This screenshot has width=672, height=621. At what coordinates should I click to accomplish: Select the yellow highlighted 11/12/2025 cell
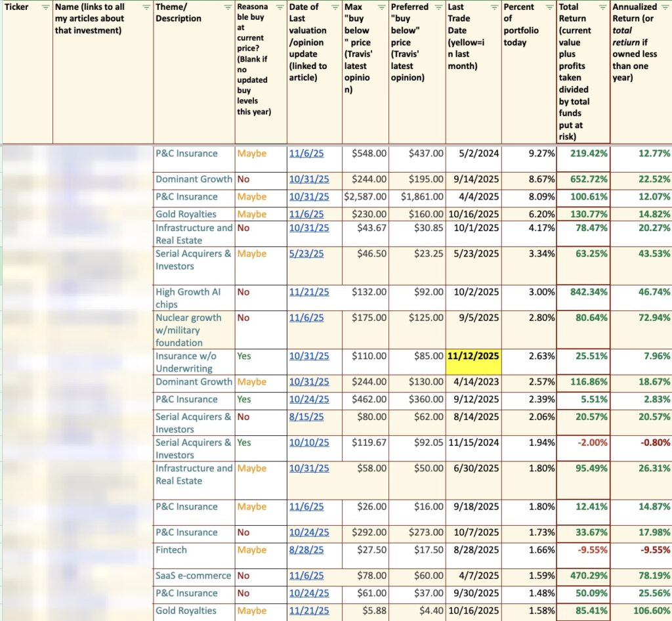click(x=473, y=356)
